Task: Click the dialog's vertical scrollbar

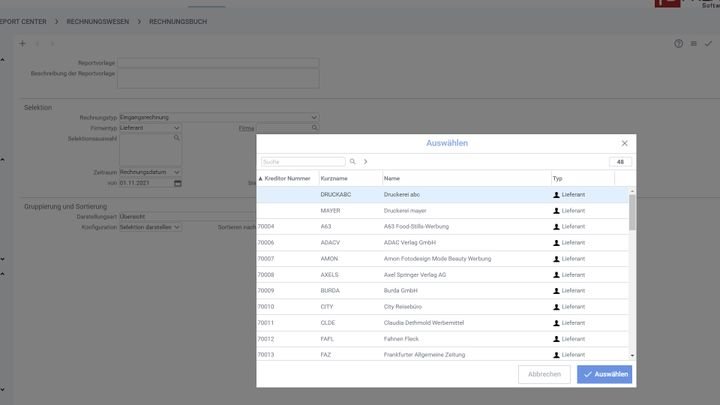Action: pos(631,270)
